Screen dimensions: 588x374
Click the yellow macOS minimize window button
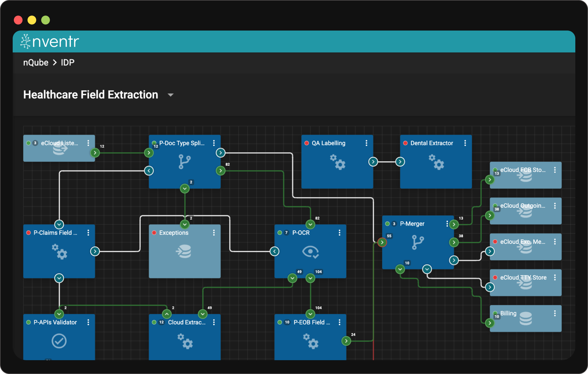point(32,20)
